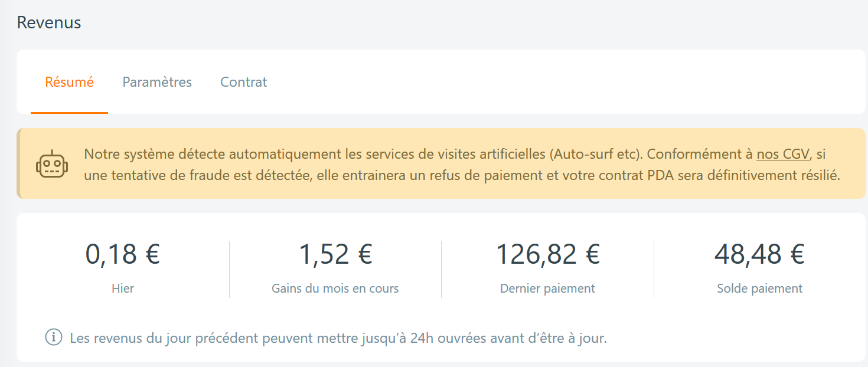Click the Revenus page heading
868x367 pixels.
pyautogui.click(x=49, y=22)
